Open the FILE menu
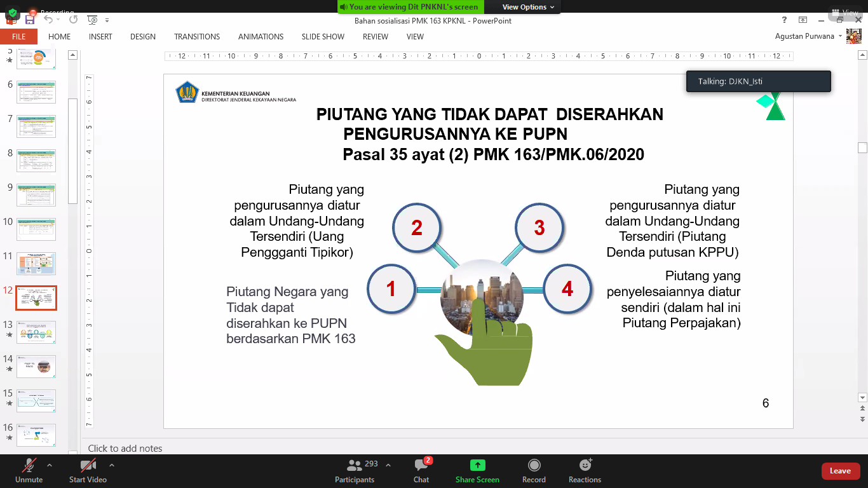Image resolution: width=868 pixels, height=488 pixels. click(18, 37)
